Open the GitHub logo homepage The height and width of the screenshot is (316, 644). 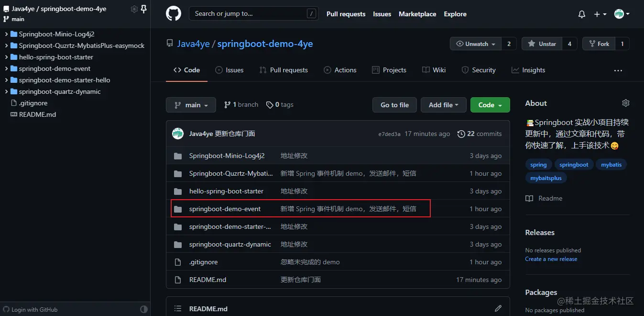(174, 14)
